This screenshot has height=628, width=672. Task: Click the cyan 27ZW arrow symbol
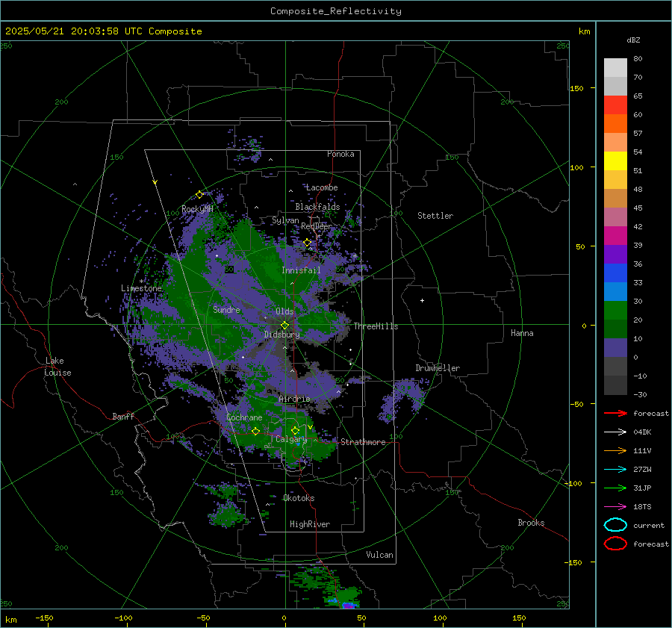615,470
